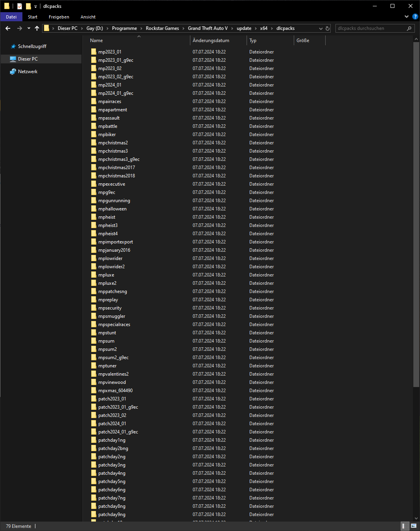The height and width of the screenshot is (531, 420).
Task: Open the Ansicht ribbon tab
Action: point(88,17)
